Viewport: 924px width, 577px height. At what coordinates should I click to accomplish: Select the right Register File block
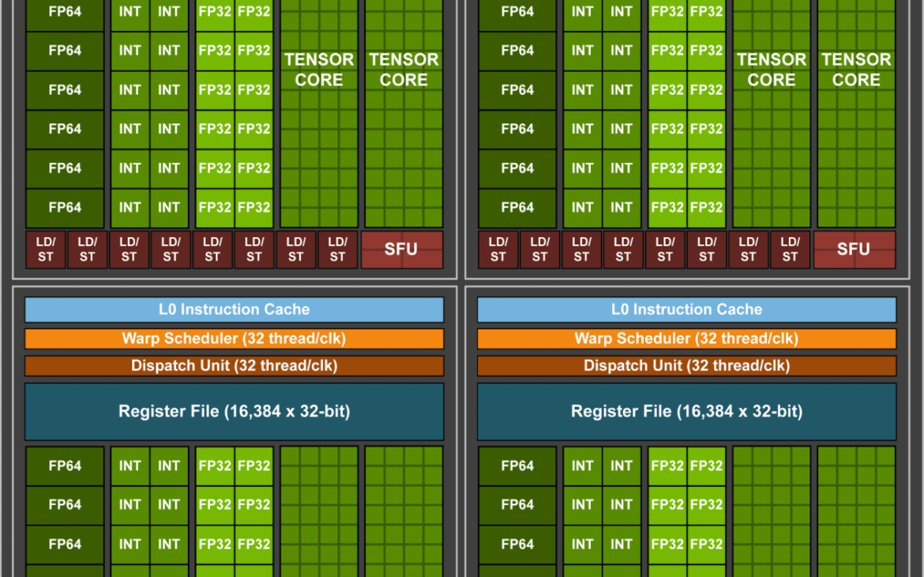click(x=686, y=412)
